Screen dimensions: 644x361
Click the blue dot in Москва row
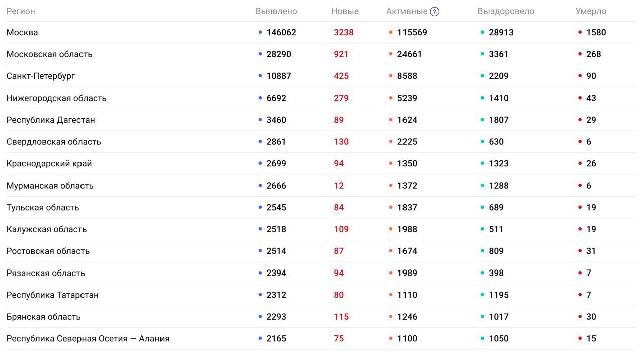[x=260, y=32]
